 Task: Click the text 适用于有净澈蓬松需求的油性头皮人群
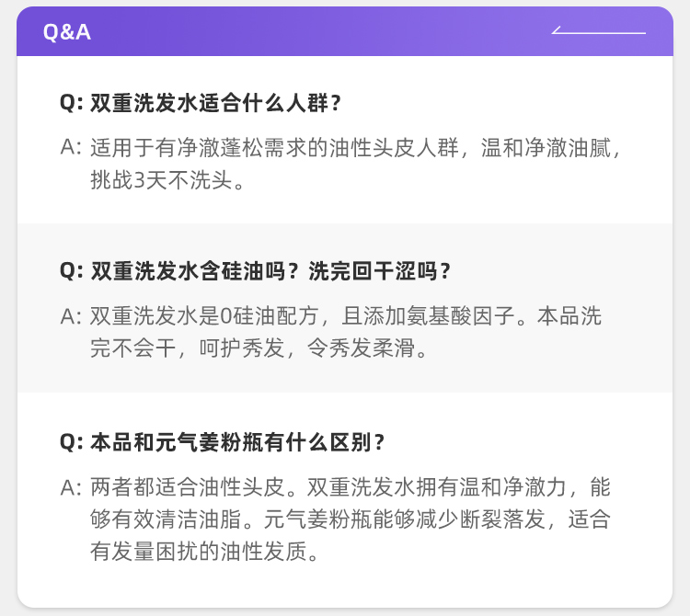(x=280, y=147)
